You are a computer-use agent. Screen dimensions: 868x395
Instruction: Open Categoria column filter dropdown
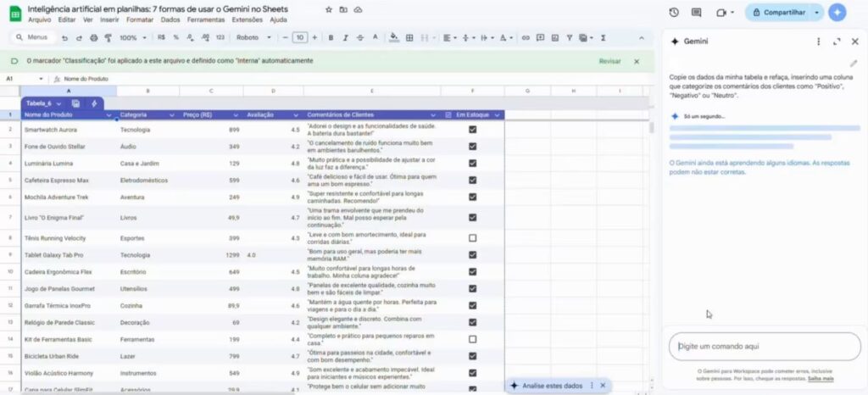coord(172,115)
